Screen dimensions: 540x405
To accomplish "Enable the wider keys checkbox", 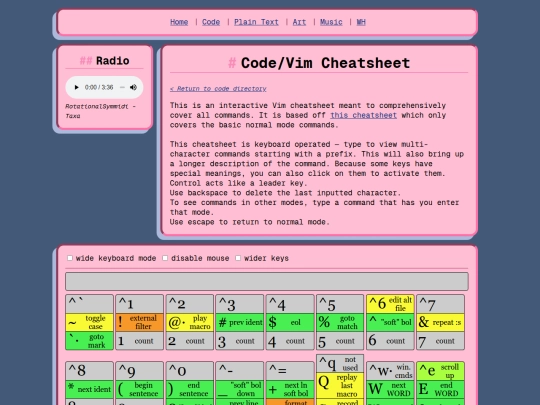I will click(238, 258).
